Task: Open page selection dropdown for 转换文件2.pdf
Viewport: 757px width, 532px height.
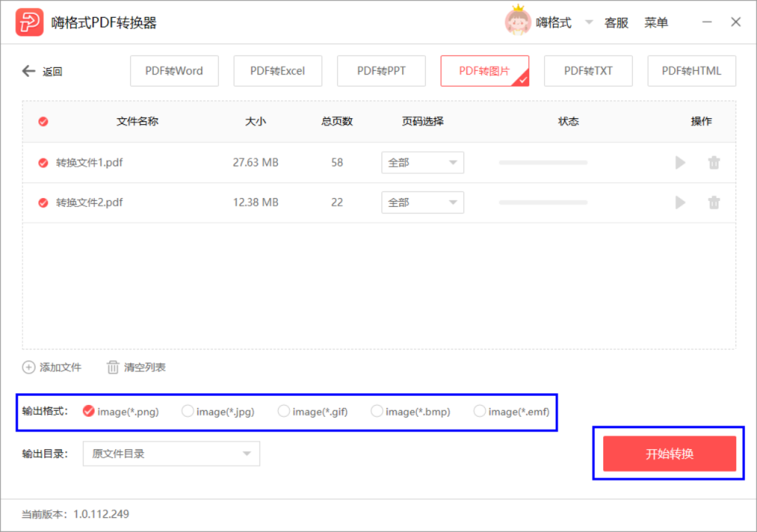Action: click(422, 202)
